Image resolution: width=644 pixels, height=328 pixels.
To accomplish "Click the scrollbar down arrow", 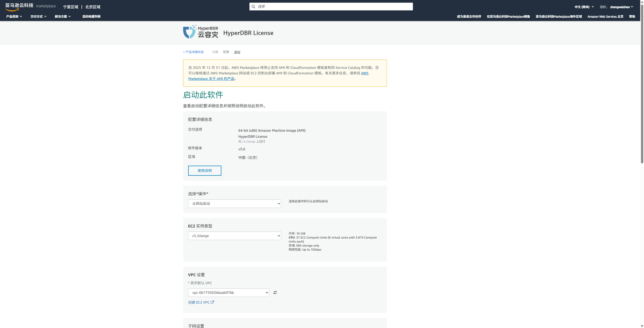I will point(642,326).
